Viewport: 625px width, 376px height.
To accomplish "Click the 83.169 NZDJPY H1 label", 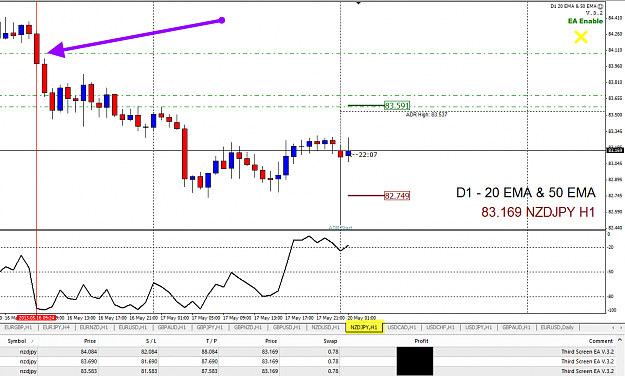I will 538,212.
